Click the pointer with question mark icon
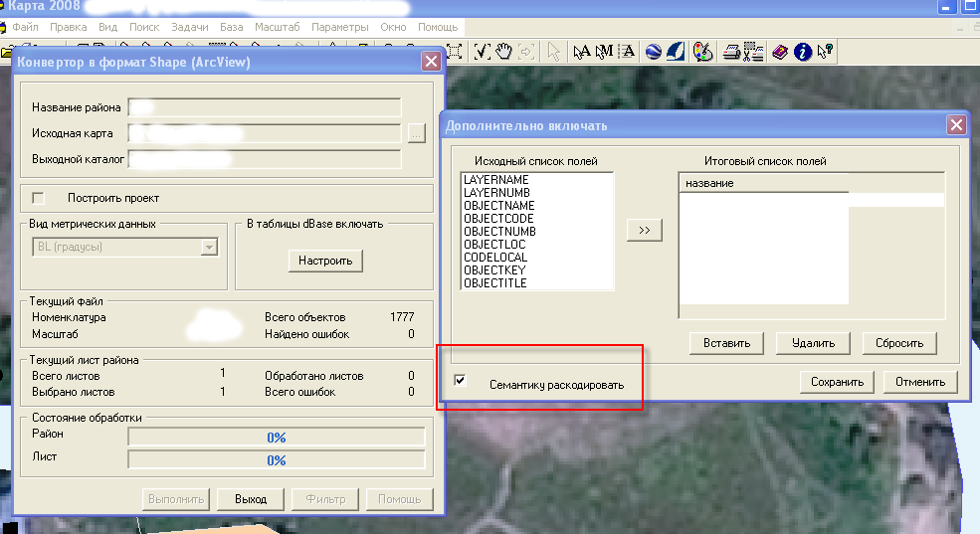 [825, 52]
